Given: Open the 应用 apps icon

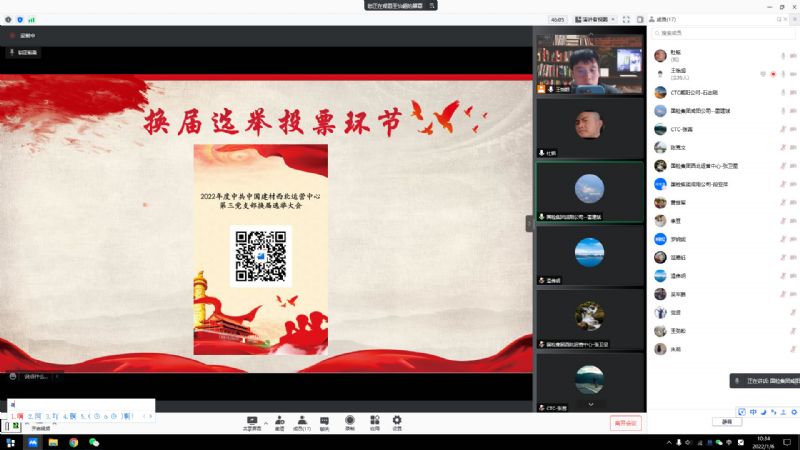Looking at the screenshot, I should click(x=374, y=421).
